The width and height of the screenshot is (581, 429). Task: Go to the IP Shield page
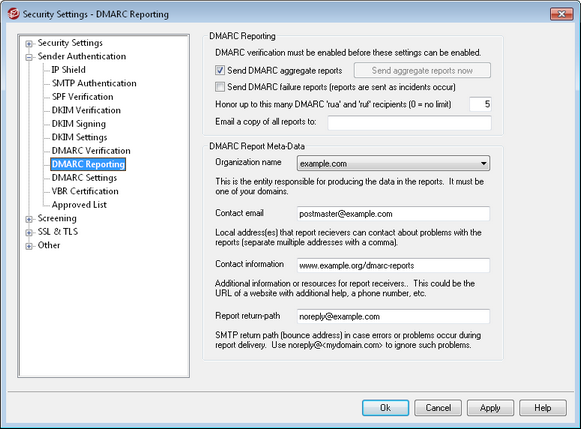(x=68, y=70)
